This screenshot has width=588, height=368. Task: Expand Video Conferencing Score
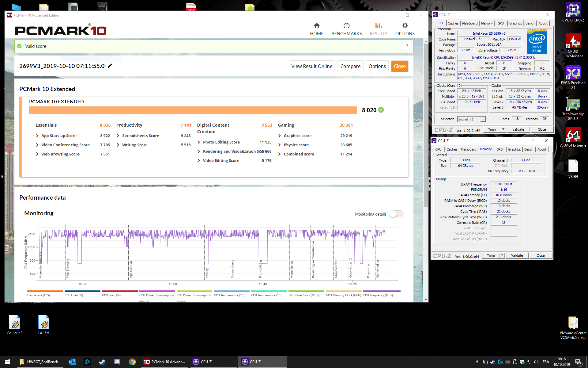37,145
